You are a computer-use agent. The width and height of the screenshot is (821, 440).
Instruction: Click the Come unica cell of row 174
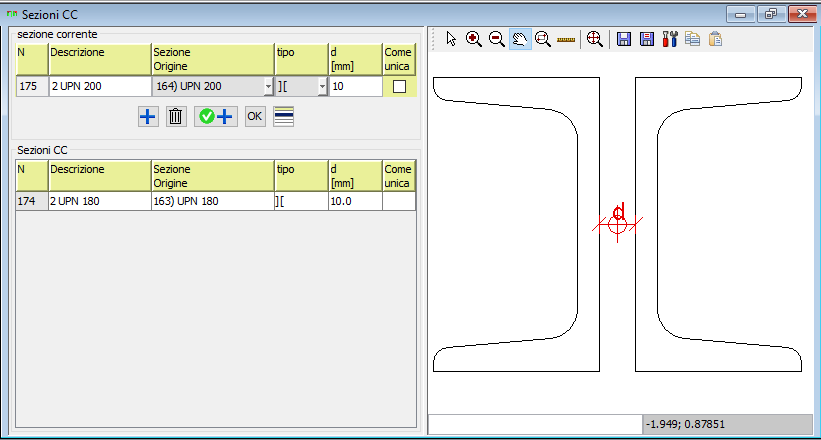399,201
